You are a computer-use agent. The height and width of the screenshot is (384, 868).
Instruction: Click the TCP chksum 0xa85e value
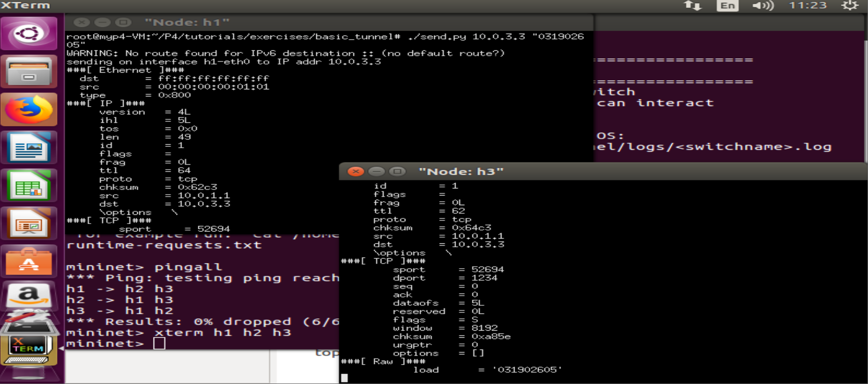point(491,337)
